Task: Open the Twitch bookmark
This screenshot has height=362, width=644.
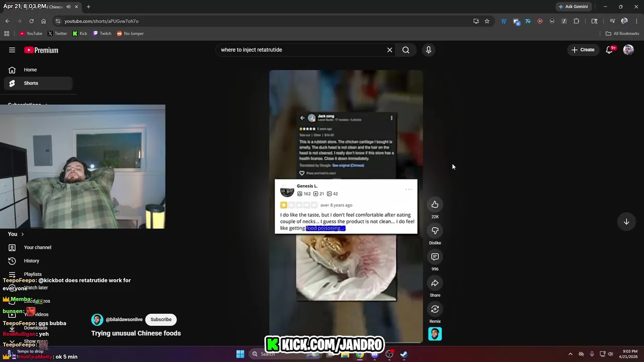Action: tap(102, 34)
